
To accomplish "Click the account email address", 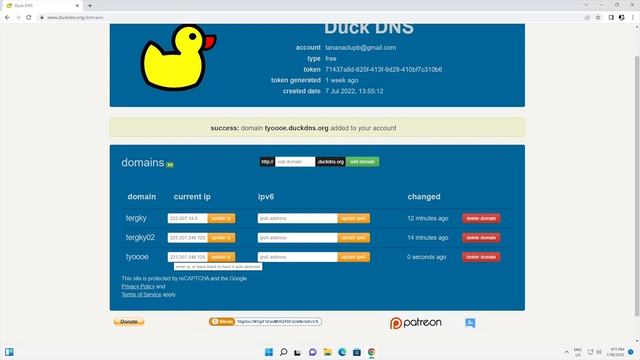I will 360,47.
